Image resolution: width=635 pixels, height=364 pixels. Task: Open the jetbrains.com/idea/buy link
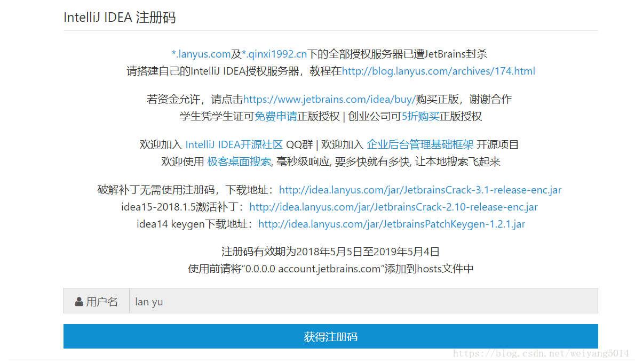point(329,100)
